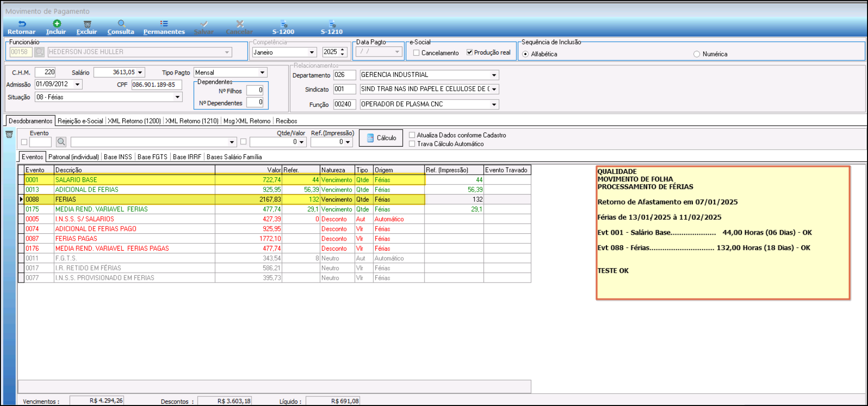Click the year 2025 spinner

[342, 52]
